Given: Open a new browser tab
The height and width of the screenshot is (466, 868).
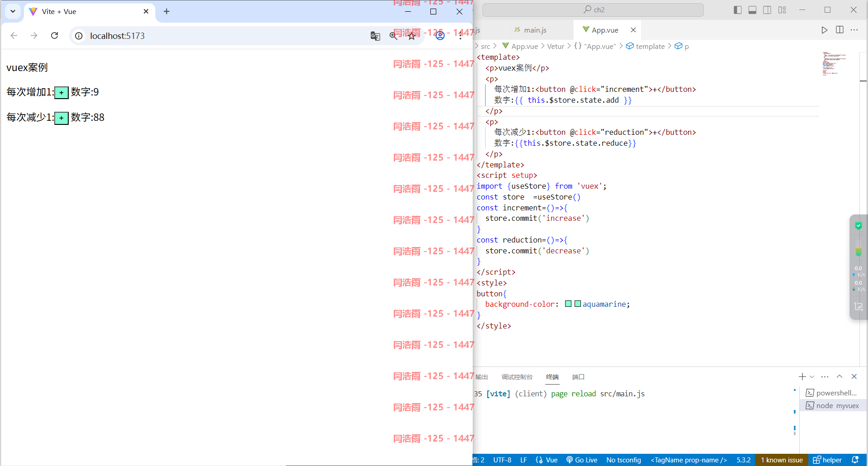Looking at the screenshot, I should 166,11.
